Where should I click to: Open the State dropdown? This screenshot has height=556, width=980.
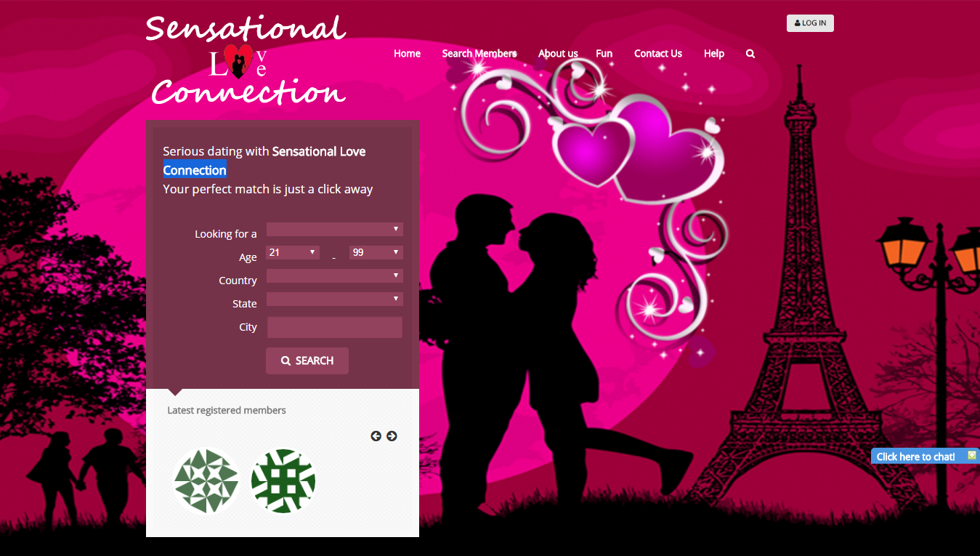tap(334, 299)
